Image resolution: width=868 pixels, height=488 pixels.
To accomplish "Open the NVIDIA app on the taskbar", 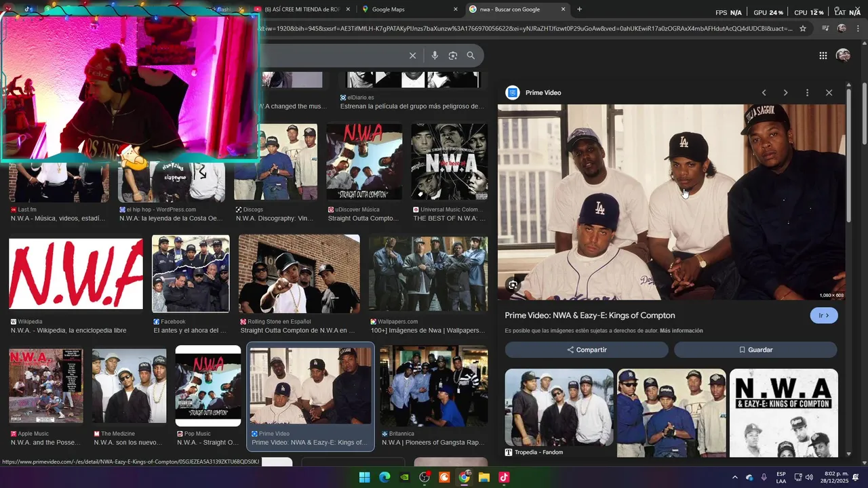I will click(x=405, y=477).
